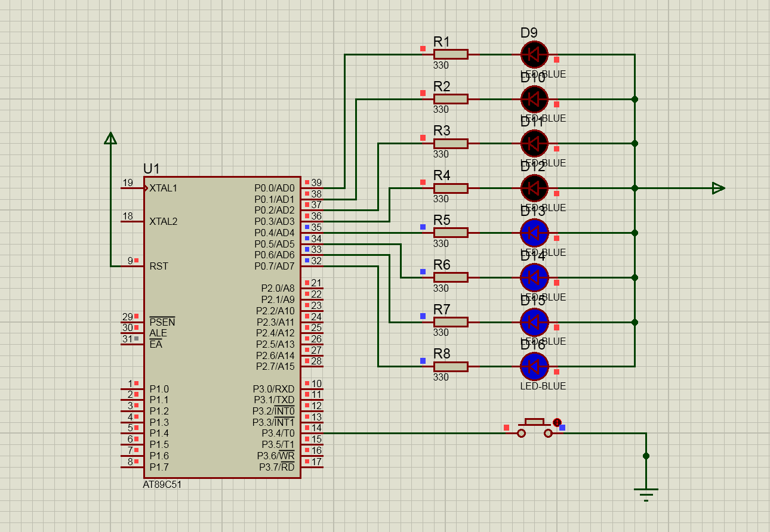
Task: Click the AT89C51 part name below the chip
Action: (162, 485)
